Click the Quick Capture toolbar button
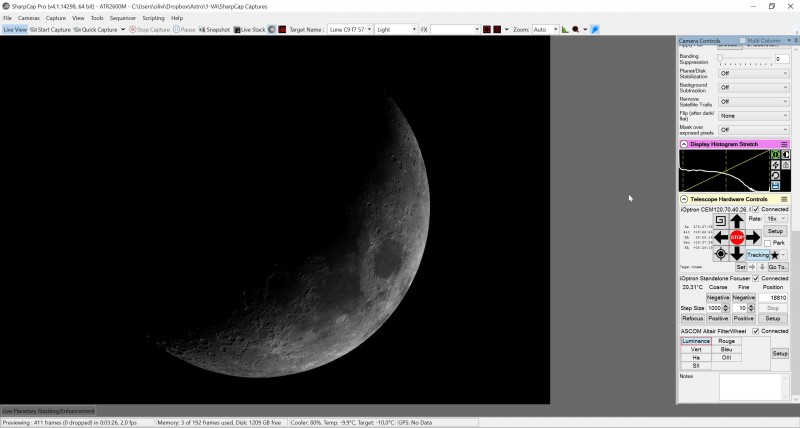 point(96,30)
